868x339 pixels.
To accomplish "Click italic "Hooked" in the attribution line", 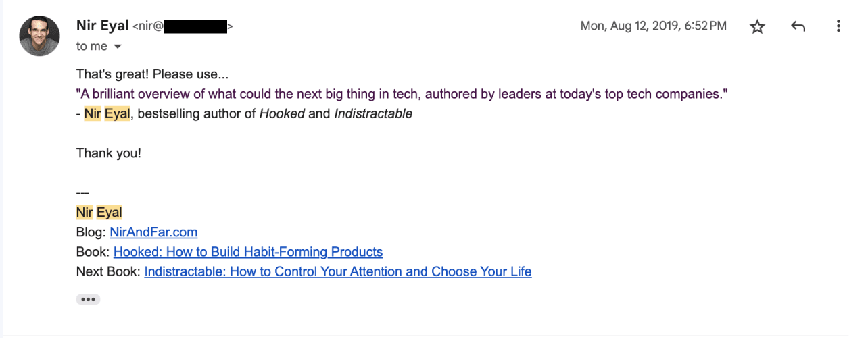I will pos(282,113).
